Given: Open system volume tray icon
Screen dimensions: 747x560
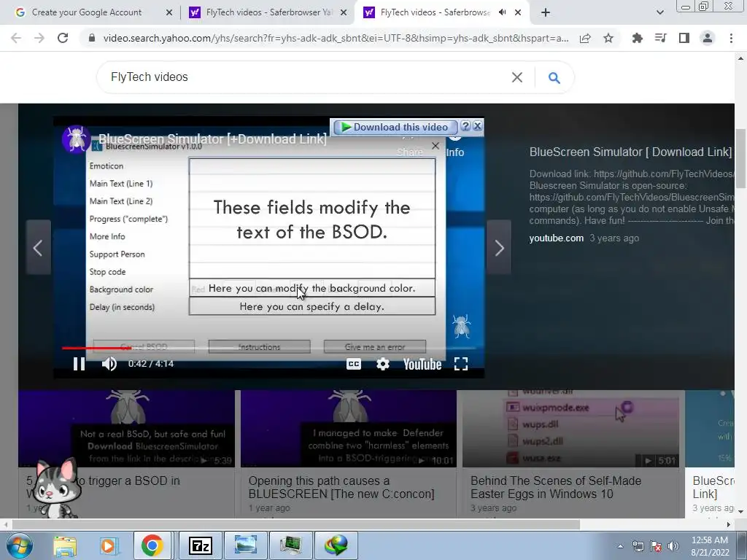Looking at the screenshot, I should pos(673,546).
